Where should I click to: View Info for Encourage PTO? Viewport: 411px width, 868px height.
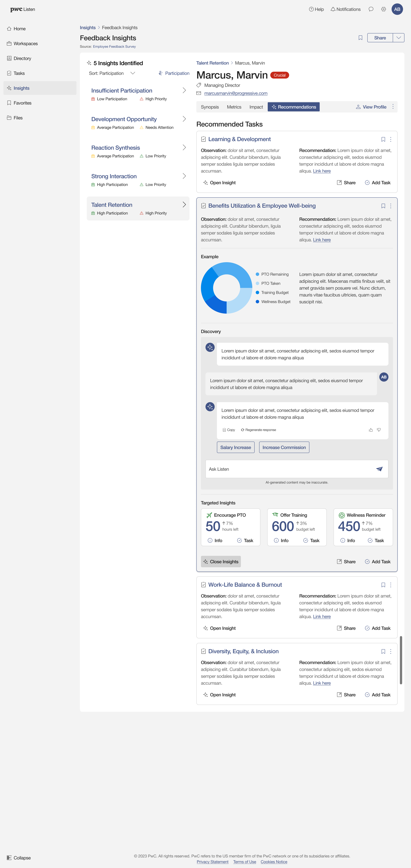click(215, 541)
